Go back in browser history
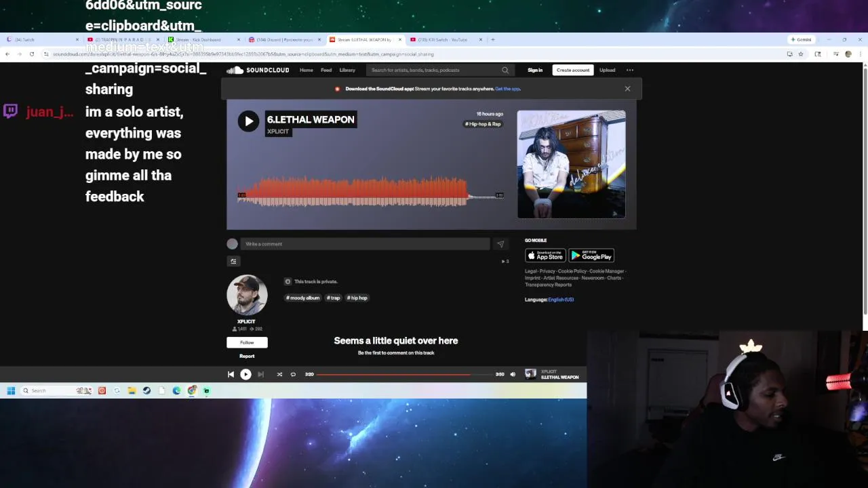This screenshot has width=868, height=488. 7,54
